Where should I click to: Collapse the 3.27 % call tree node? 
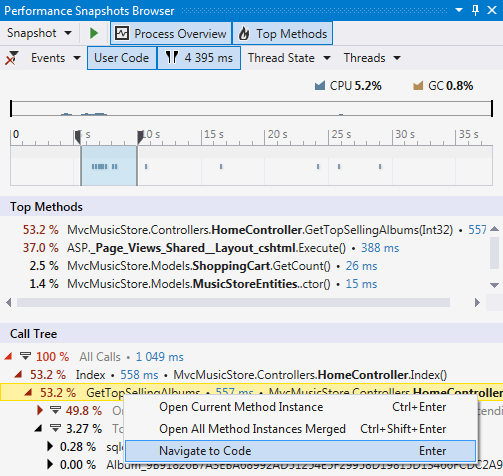(39, 428)
